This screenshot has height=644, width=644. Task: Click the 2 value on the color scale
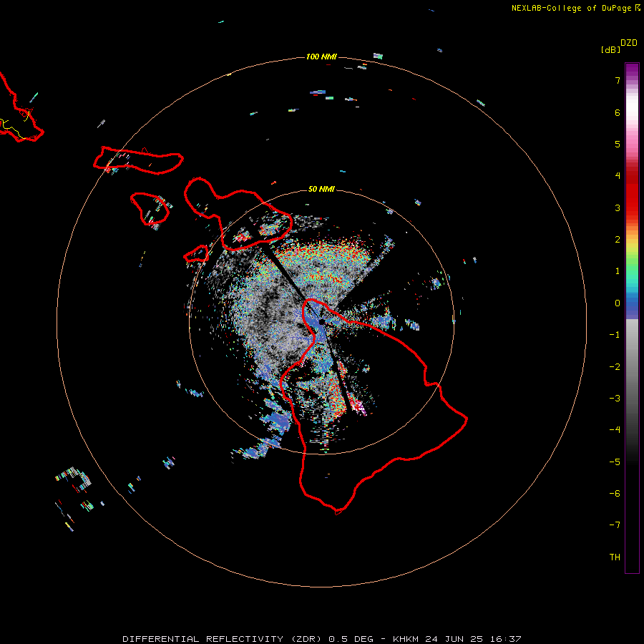click(x=618, y=240)
